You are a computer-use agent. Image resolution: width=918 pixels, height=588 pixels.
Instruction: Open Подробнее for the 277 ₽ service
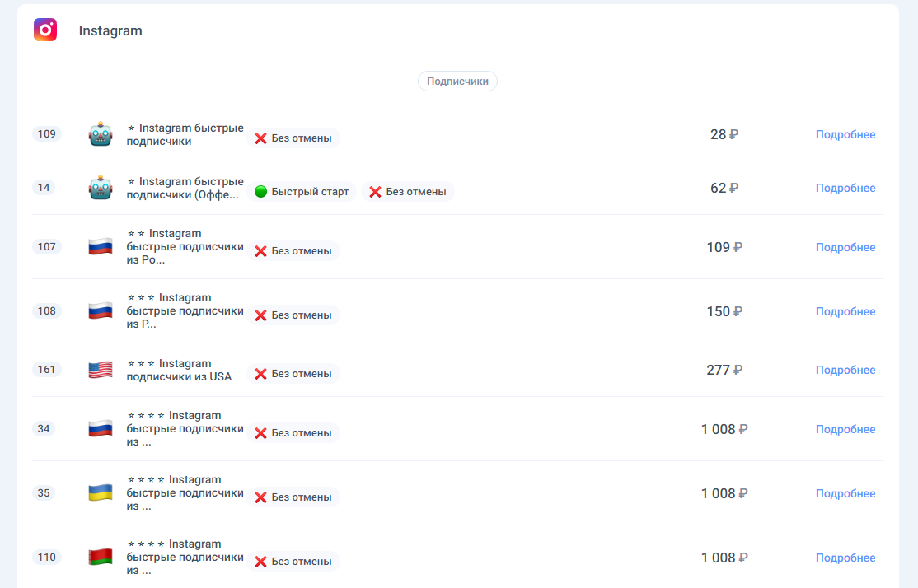[x=845, y=371]
